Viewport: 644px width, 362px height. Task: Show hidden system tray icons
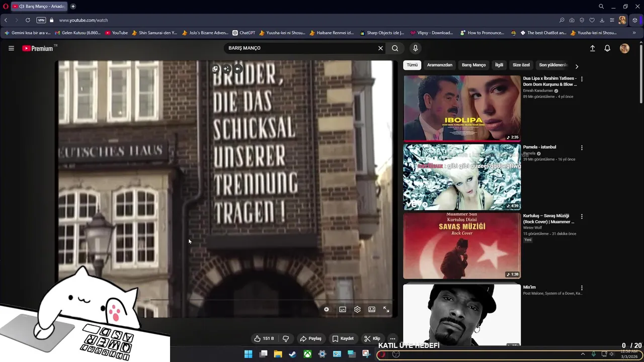tap(583, 354)
